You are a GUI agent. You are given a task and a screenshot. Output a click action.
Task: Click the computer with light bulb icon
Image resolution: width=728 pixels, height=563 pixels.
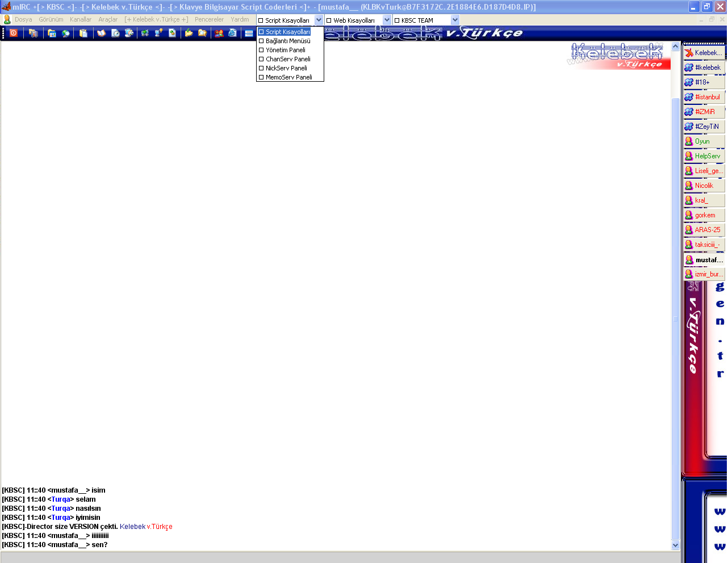158,33
